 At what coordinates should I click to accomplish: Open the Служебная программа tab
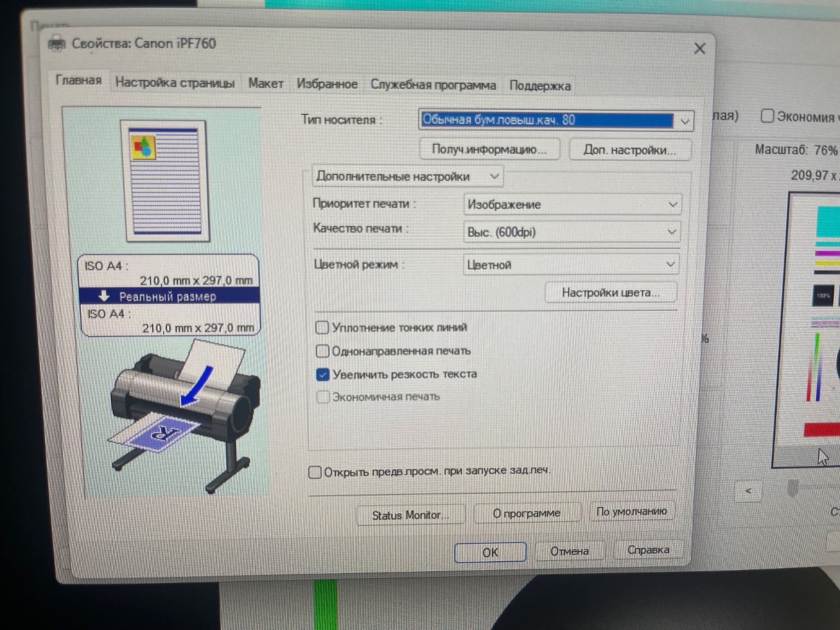(x=433, y=85)
